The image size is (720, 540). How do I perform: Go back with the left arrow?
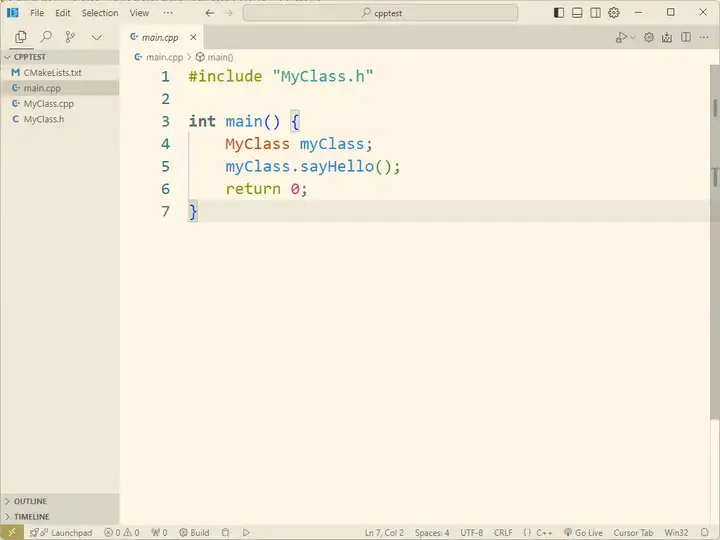pos(210,13)
